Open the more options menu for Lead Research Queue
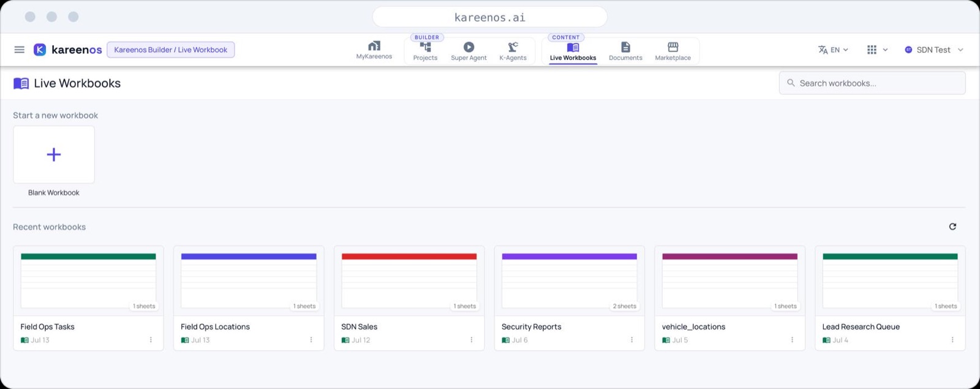 pyautogui.click(x=952, y=340)
